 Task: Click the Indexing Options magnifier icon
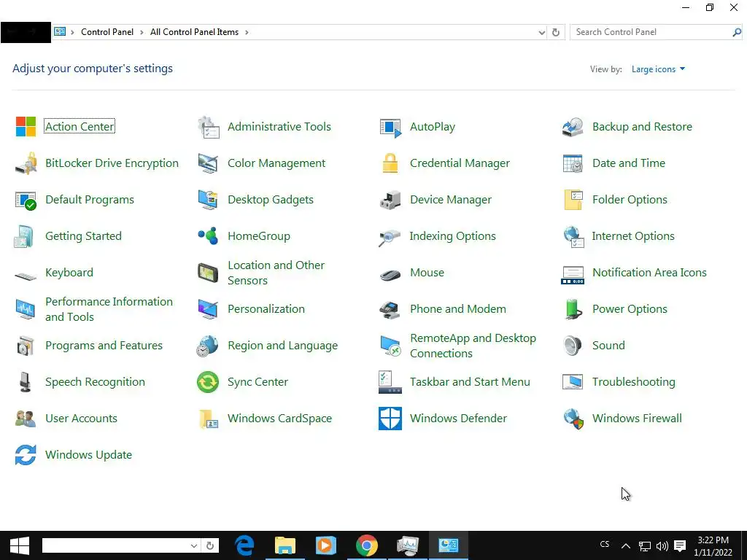(390, 238)
